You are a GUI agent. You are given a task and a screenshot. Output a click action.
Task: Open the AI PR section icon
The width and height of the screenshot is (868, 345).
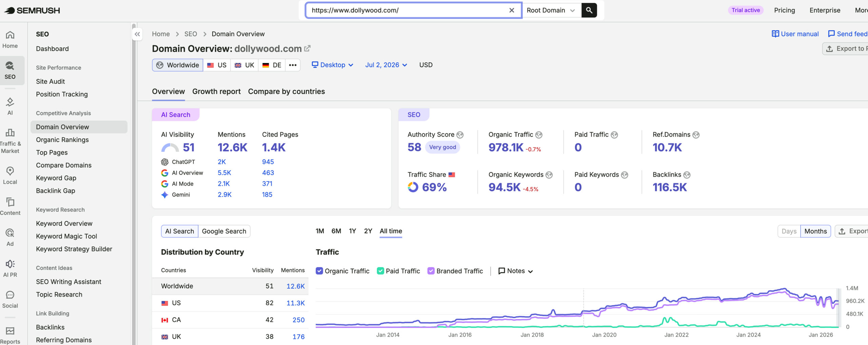[10, 268]
